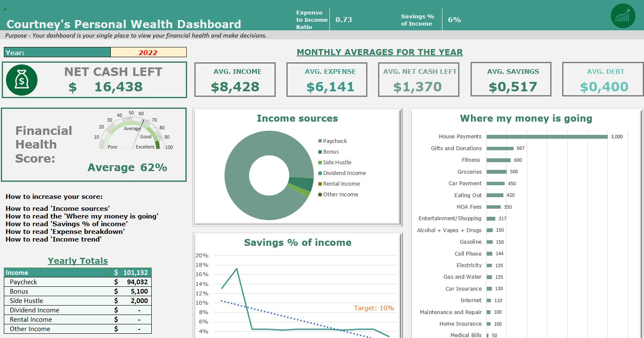
Task: Click the Expense to Income Ratio value 0.73
Action: click(x=344, y=19)
